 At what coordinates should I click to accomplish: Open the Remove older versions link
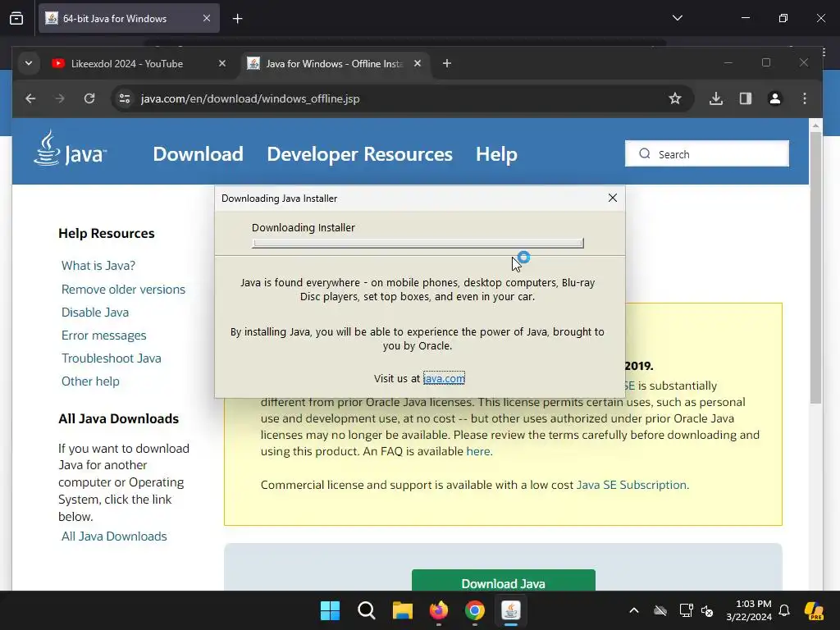click(123, 290)
